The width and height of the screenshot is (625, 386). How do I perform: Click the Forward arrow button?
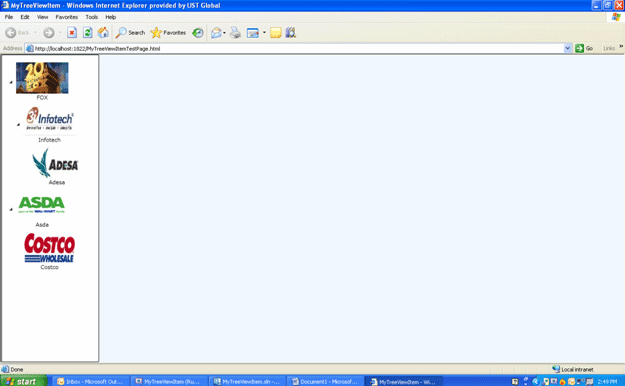click(49, 33)
